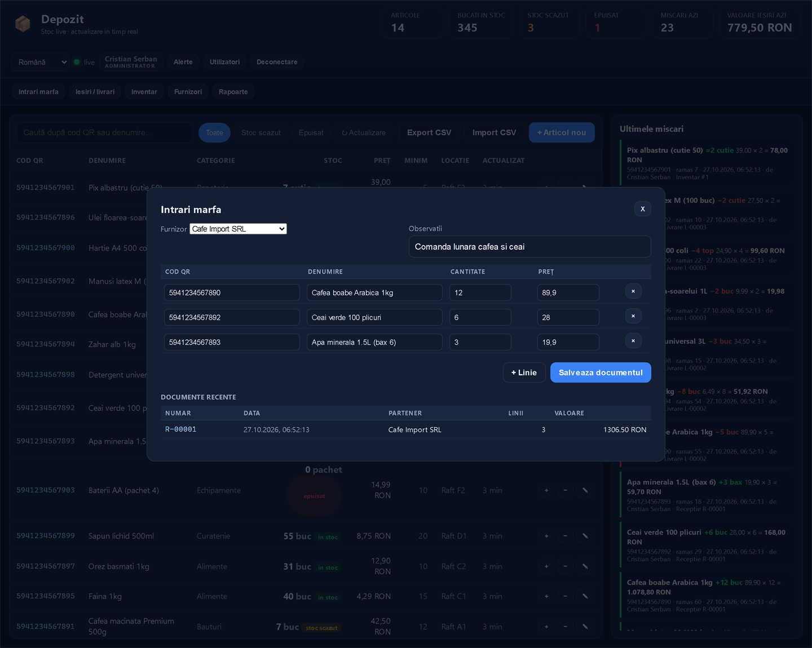The width and height of the screenshot is (812, 648).
Task: Increase stock for Sapun lichid 500ml
Action: 546,536
